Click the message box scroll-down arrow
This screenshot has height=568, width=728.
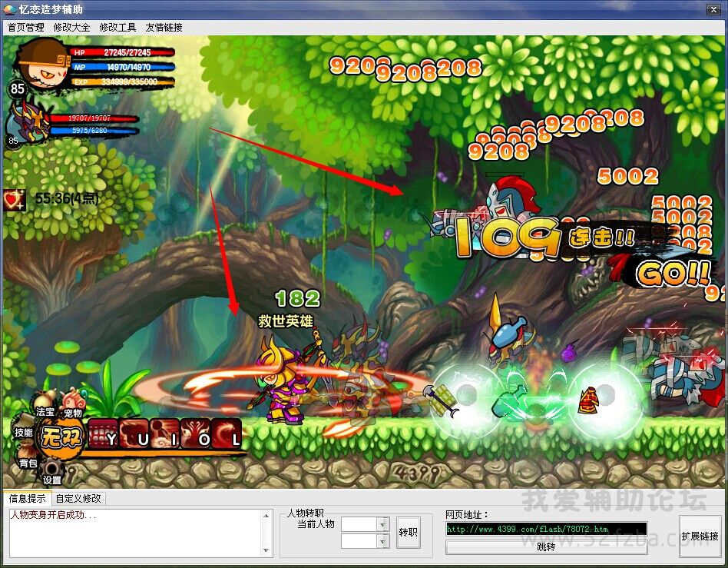click(x=266, y=551)
